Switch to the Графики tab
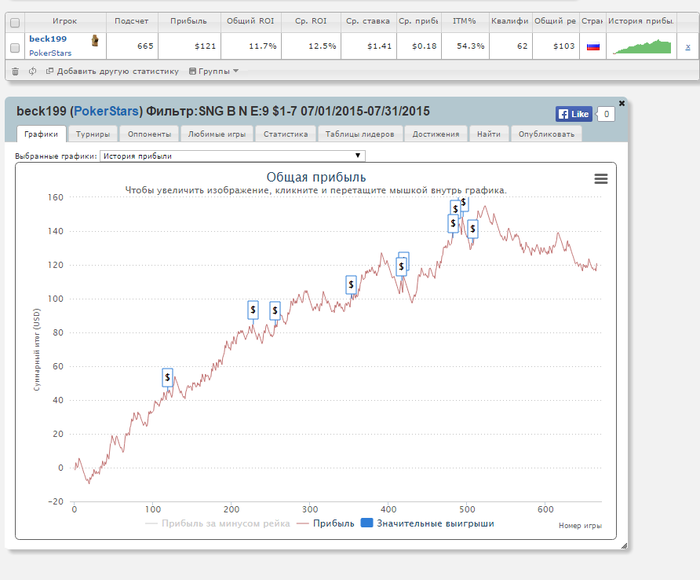Viewport: 700px width, 580px height. (x=41, y=134)
